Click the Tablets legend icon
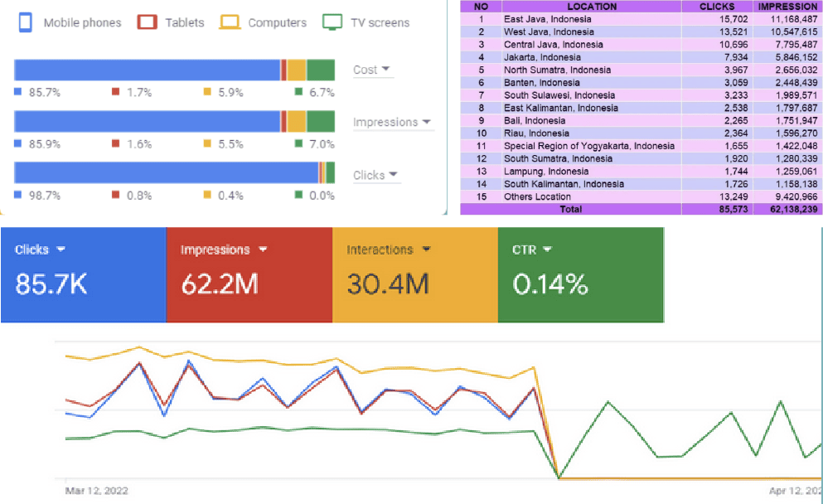 pos(148,22)
